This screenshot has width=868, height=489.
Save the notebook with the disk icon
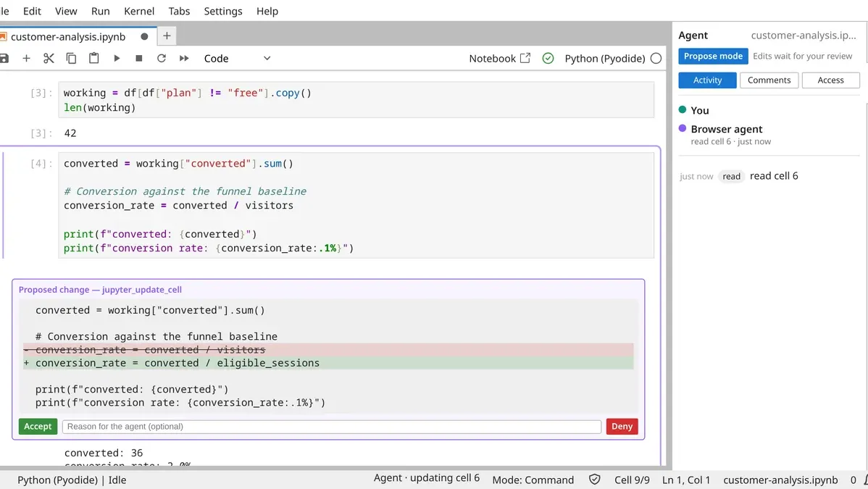click(x=4, y=58)
